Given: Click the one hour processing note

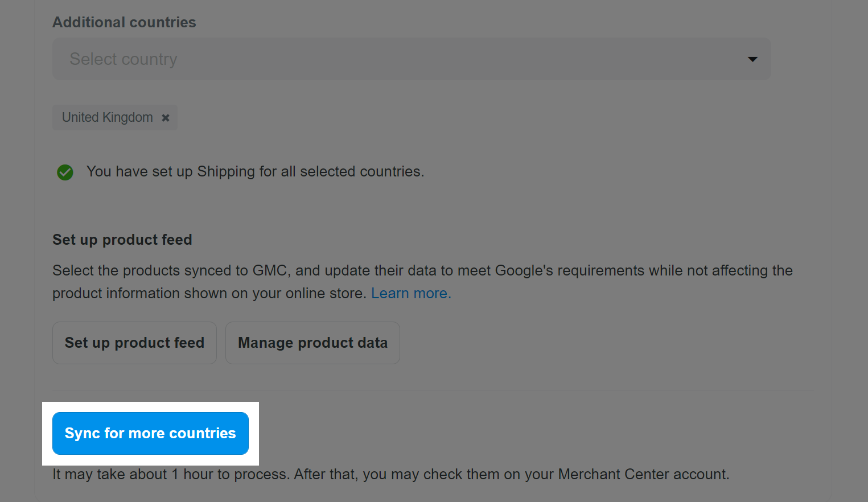Looking at the screenshot, I should point(390,474).
